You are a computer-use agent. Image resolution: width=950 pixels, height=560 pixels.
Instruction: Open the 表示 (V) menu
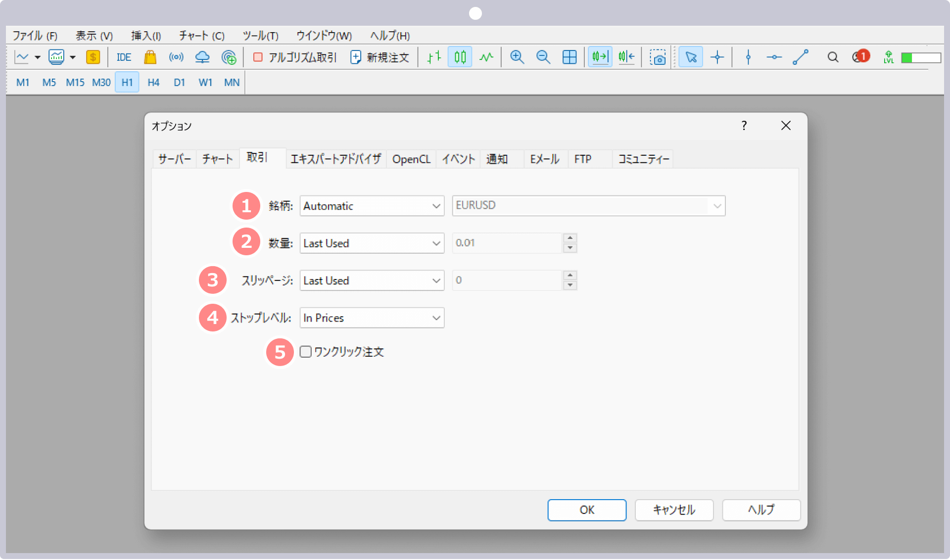pyautogui.click(x=94, y=36)
